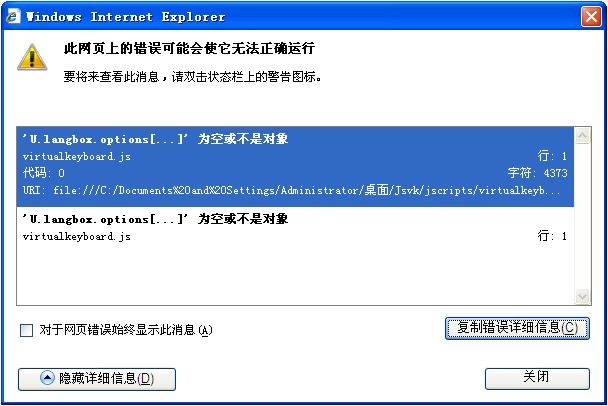This screenshot has height=406, width=608.
Task: Click the scrollbar track of error list
Action: 582,216
